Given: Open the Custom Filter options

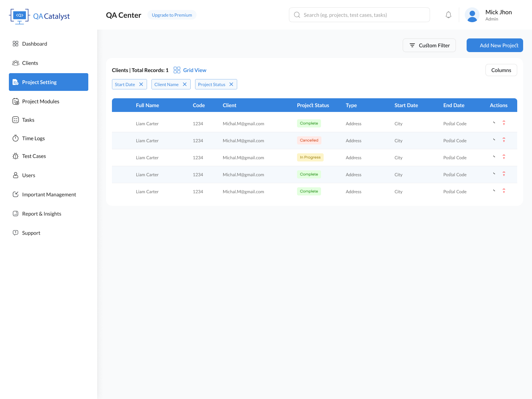Looking at the screenshot, I should tap(429, 45).
